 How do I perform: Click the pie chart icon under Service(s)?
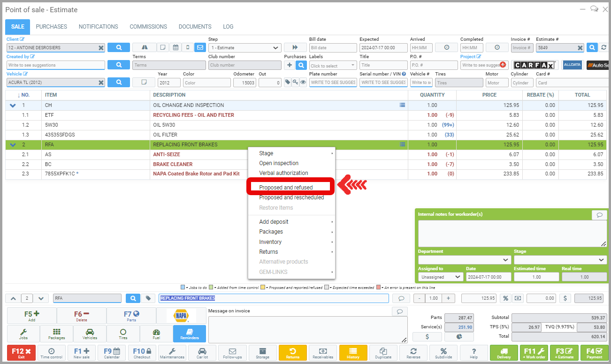(x=459, y=337)
